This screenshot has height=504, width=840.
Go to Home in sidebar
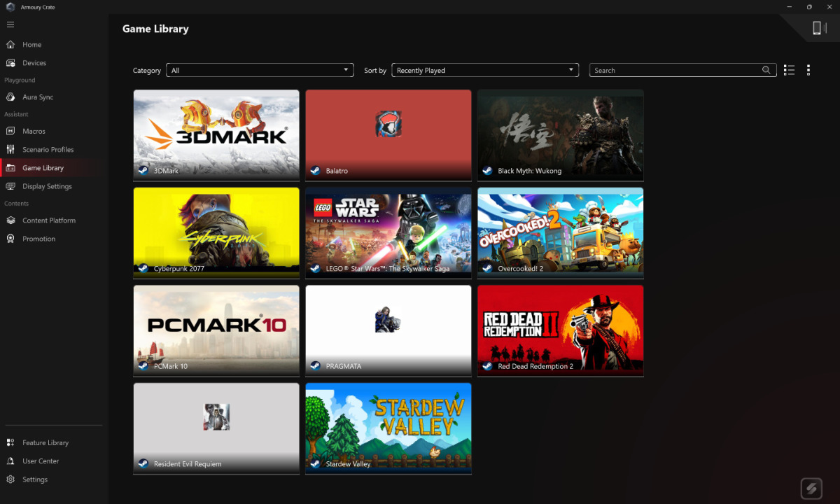point(32,45)
